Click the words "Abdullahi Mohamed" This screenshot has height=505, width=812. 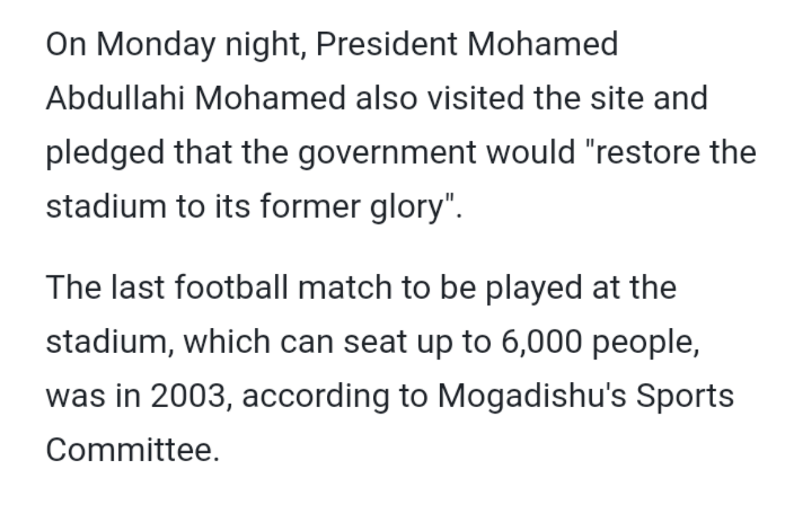click(x=196, y=98)
